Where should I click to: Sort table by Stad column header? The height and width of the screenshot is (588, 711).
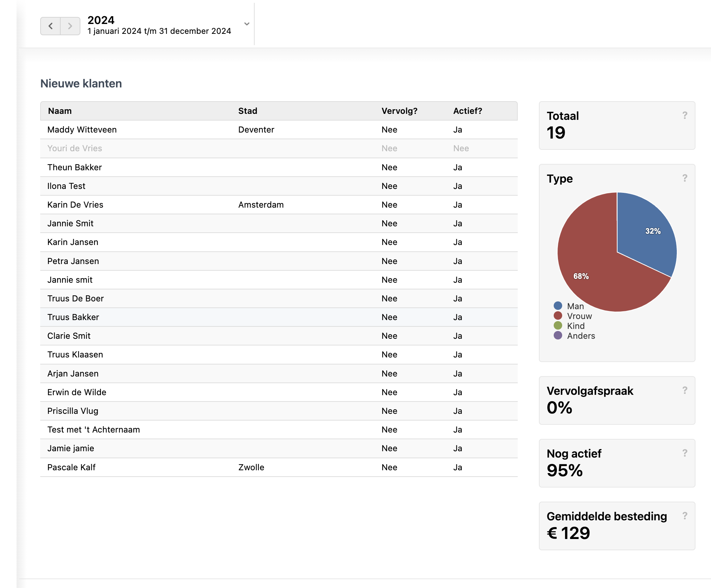(248, 111)
